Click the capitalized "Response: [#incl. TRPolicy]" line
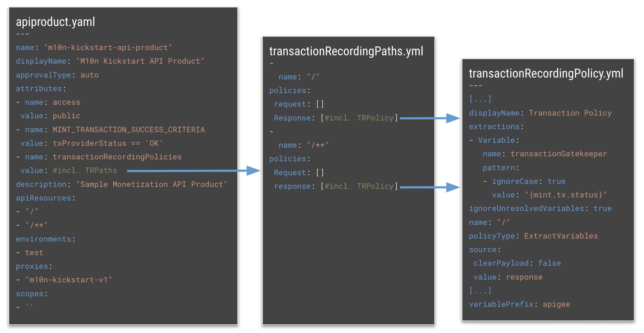This screenshot has height=333, width=644. (336, 118)
